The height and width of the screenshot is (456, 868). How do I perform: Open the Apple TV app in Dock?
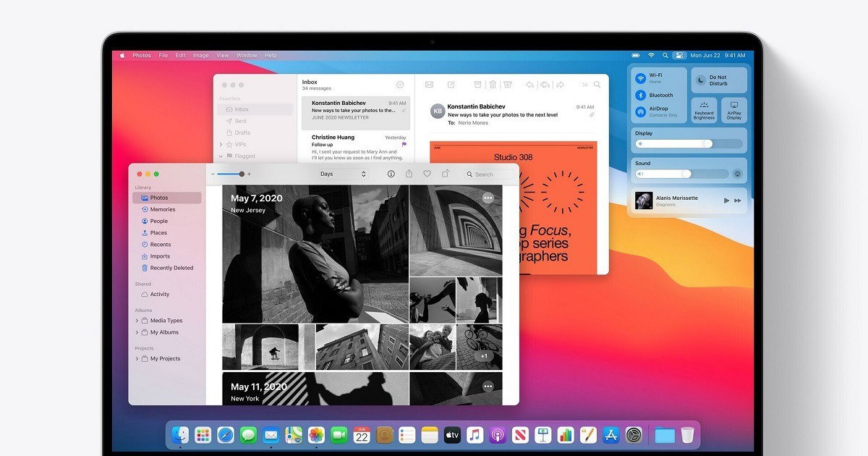click(x=452, y=435)
